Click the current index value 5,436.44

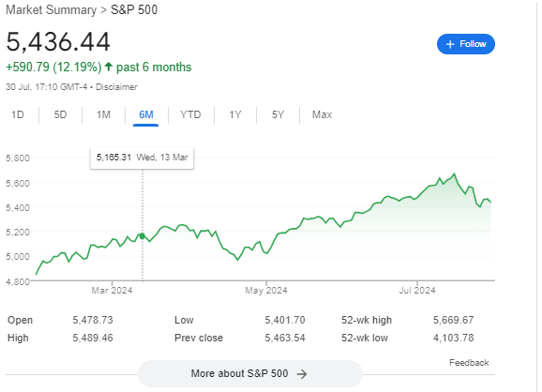58,42
